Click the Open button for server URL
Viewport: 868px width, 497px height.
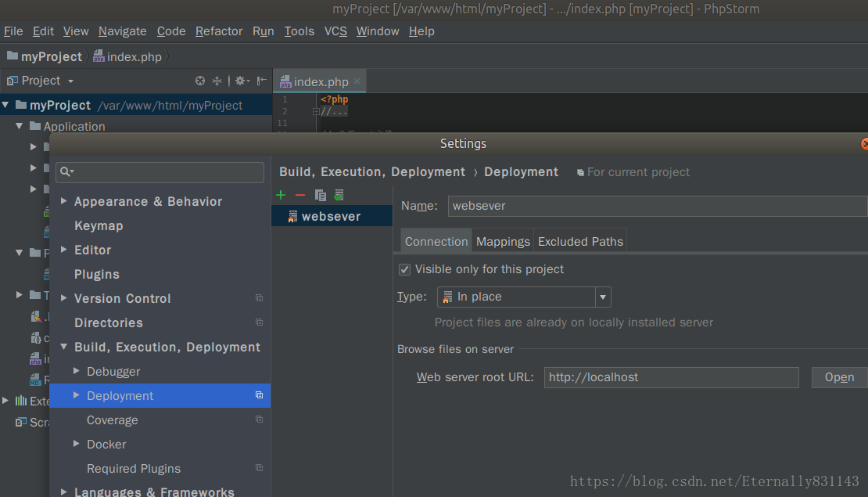tap(839, 377)
